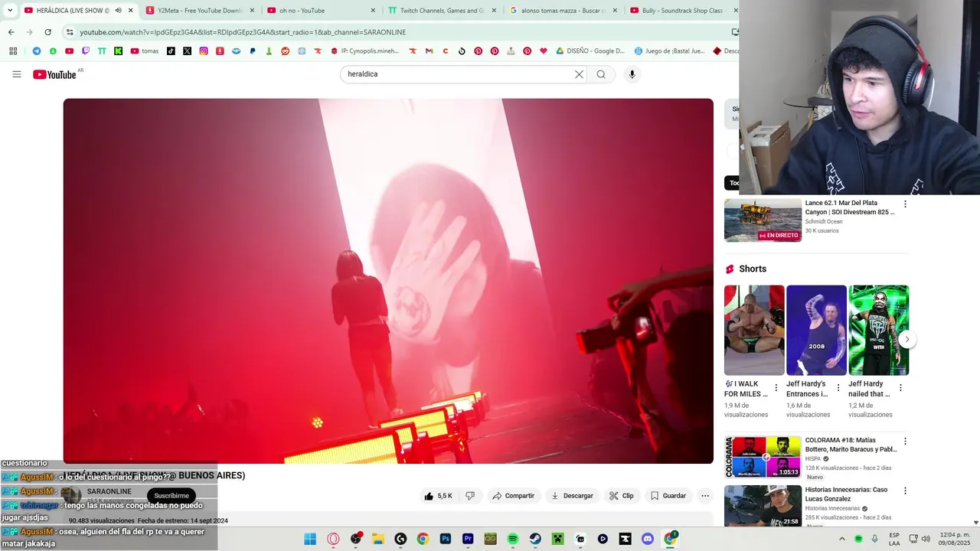This screenshot has width=980, height=551.
Task: Click the taskbar microphone icon
Action: 874,539
